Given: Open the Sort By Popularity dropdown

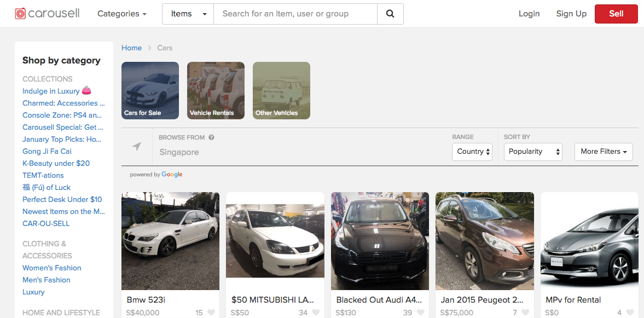Looking at the screenshot, I should pyautogui.click(x=533, y=152).
